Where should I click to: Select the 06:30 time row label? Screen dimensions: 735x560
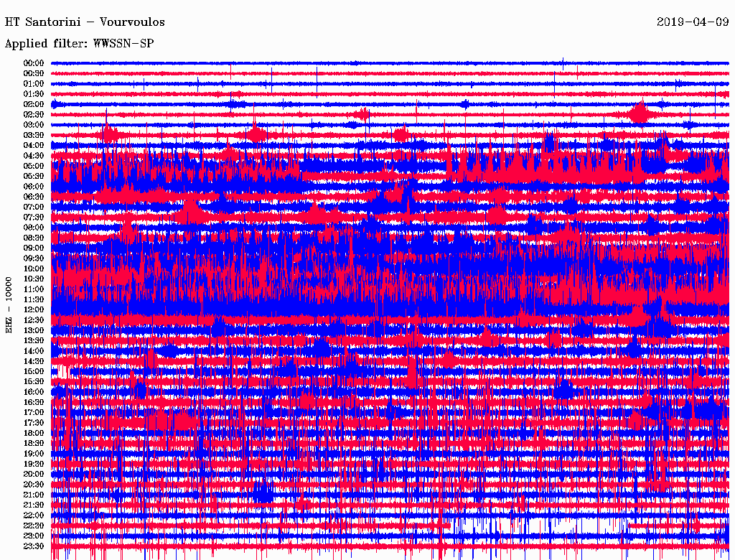point(33,197)
